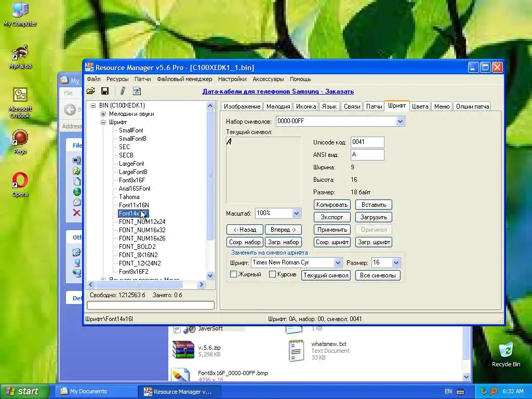Toggle the Жирный checkbox
Screen dimensions: 532x399
coord(233,274)
